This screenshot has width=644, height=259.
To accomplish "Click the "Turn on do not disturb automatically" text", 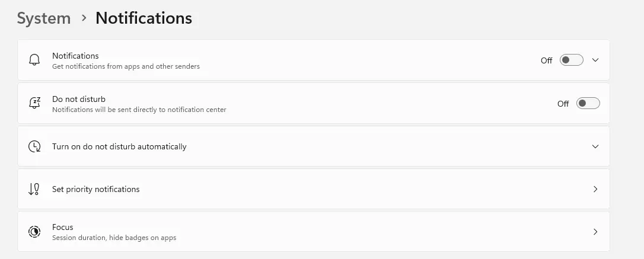I will [x=119, y=146].
